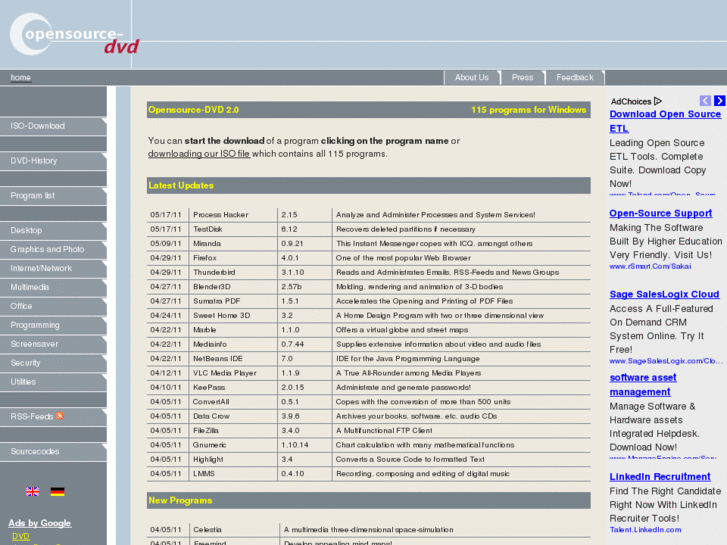727x545 pixels.
Task: Download Marble from the list
Action: 204,330
